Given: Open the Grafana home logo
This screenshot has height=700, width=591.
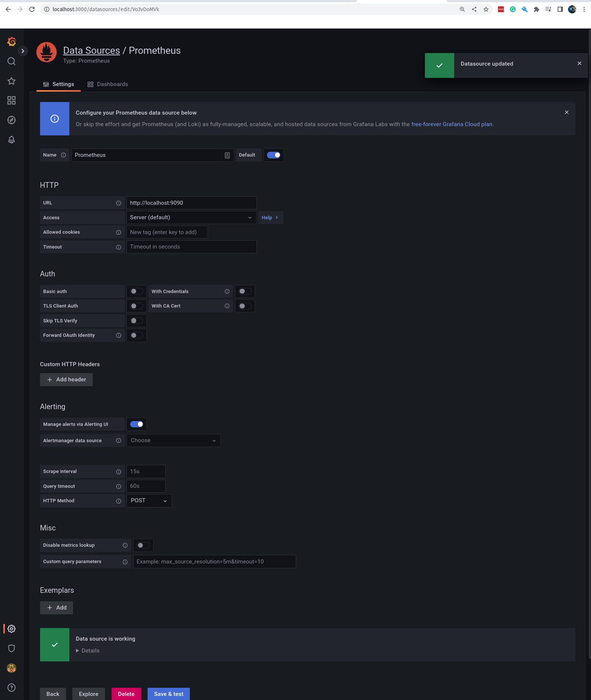Looking at the screenshot, I should tap(11, 42).
